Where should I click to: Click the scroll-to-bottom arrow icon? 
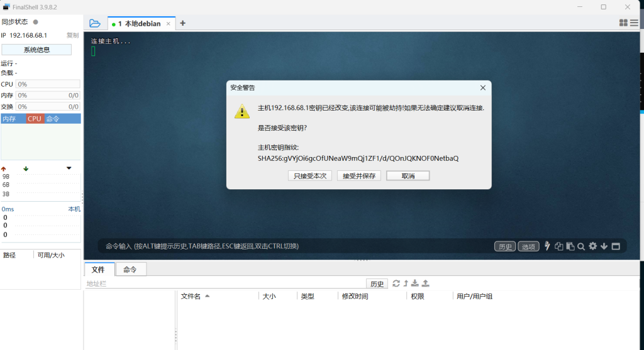coord(604,246)
